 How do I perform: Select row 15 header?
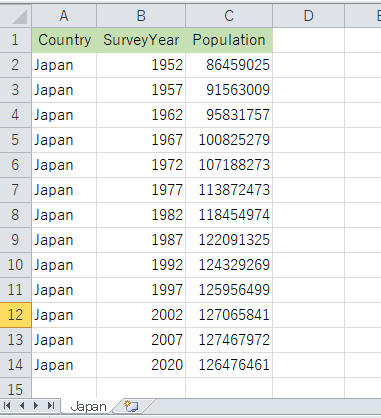tap(16, 388)
